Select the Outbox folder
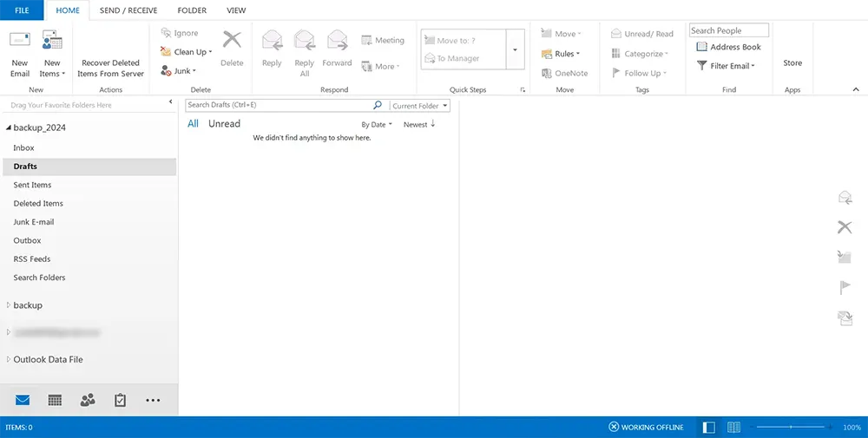Screen dimensions: 868x438 pyautogui.click(x=89, y=240)
